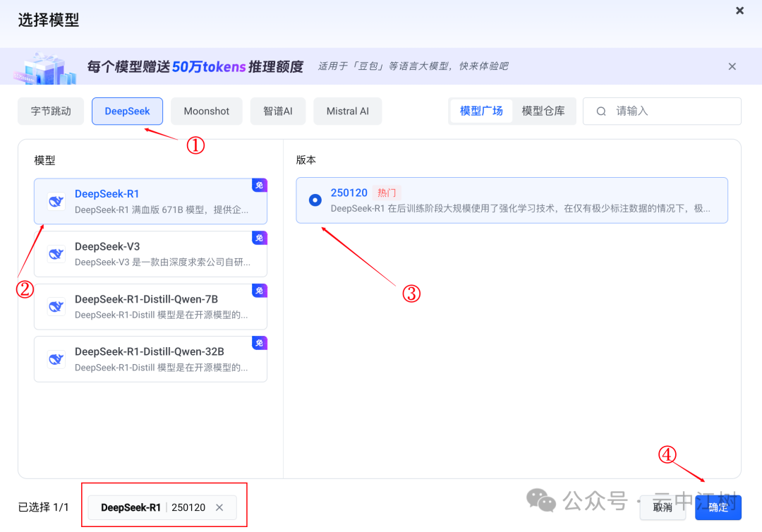The image size is (762, 532).
Task: Select the DeepSeek-R1 model name
Action: point(107,194)
